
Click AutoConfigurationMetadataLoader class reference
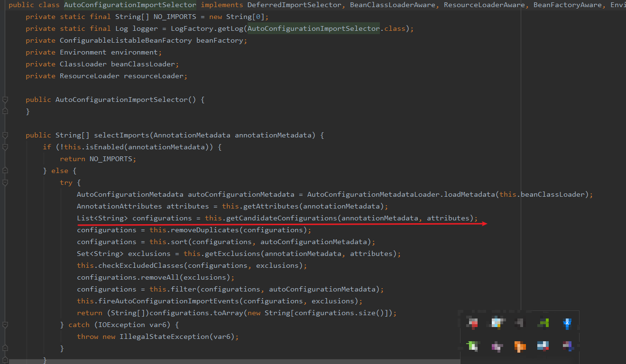[x=373, y=194]
